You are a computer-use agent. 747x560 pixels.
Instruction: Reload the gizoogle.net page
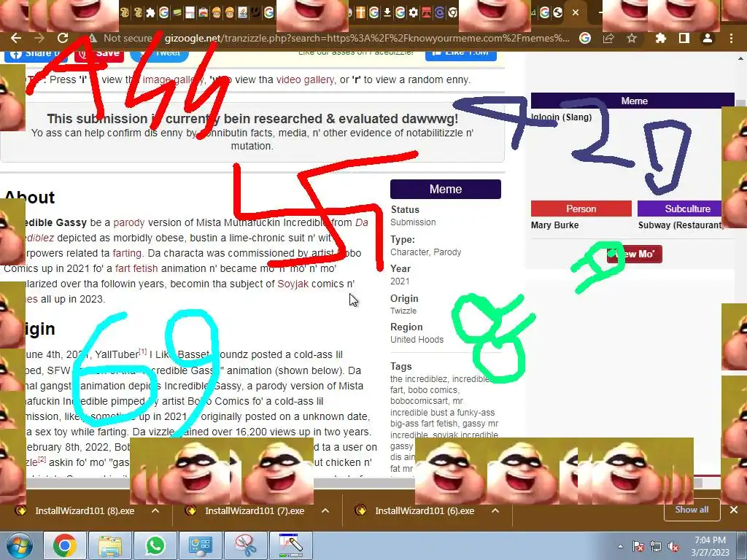[x=63, y=38]
